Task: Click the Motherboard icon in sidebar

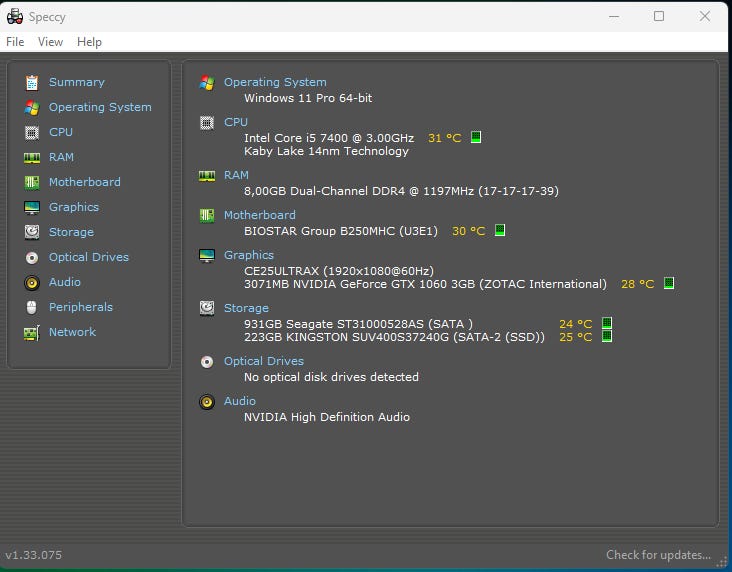Action: [x=32, y=183]
